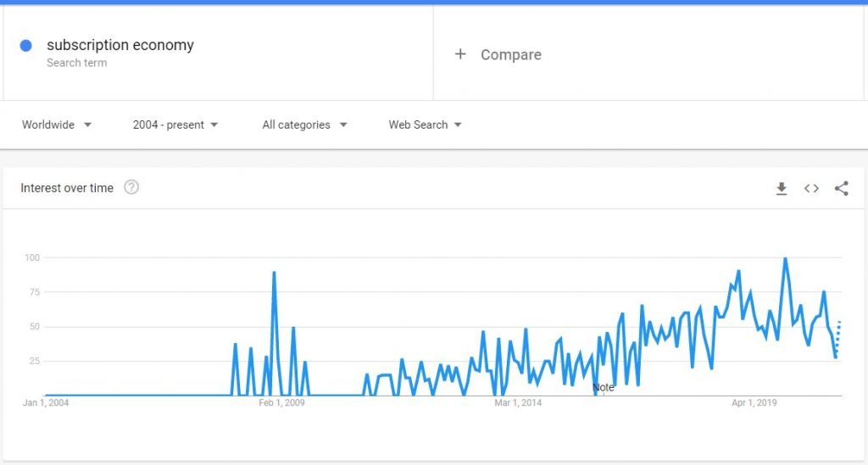The height and width of the screenshot is (465, 868).
Task: Open the embed code icon
Action: point(811,189)
